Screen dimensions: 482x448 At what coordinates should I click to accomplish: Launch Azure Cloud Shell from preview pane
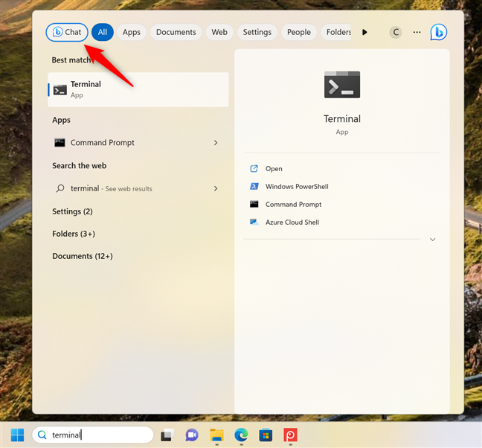tap(292, 223)
